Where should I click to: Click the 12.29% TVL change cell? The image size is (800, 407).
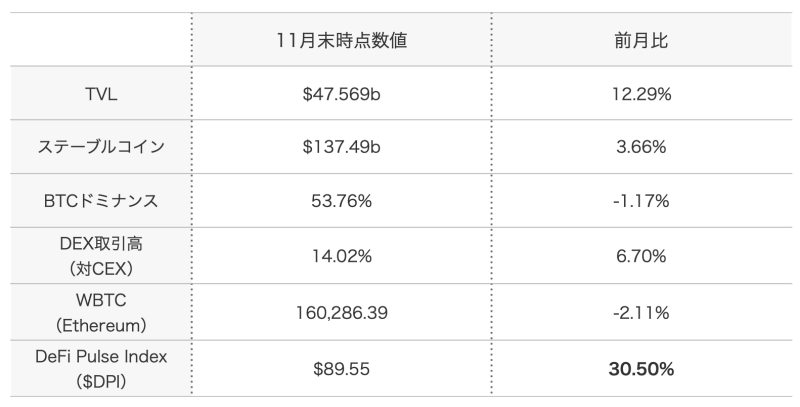(x=641, y=94)
